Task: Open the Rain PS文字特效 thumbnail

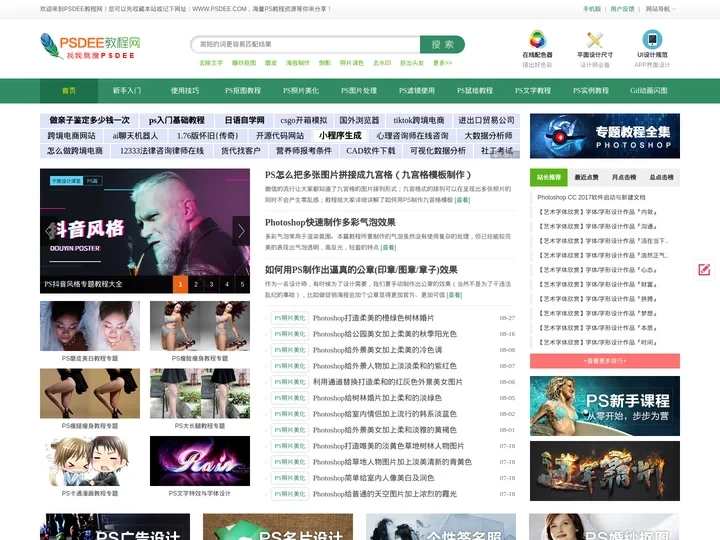Action: point(200,461)
